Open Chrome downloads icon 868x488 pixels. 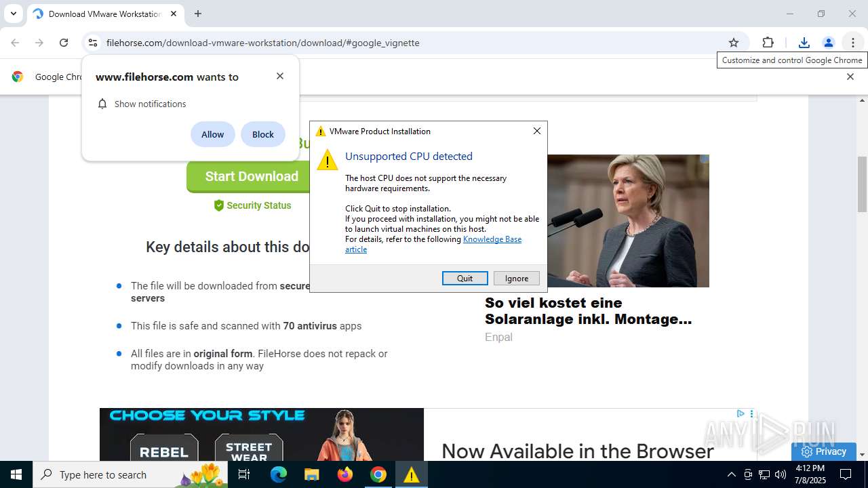tap(804, 43)
